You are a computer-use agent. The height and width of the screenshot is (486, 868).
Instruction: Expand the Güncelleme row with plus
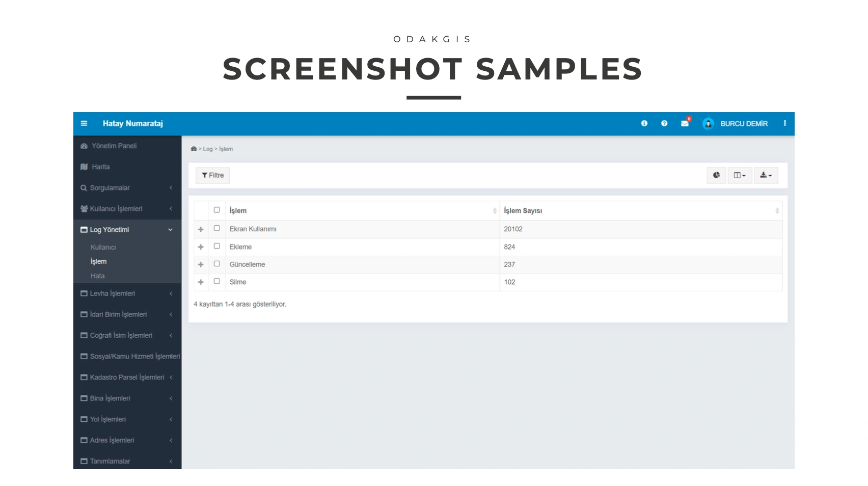(201, 264)
